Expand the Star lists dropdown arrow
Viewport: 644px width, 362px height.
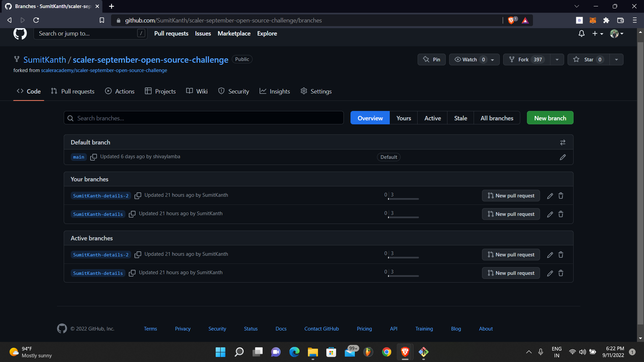click(x=616, y=60)
